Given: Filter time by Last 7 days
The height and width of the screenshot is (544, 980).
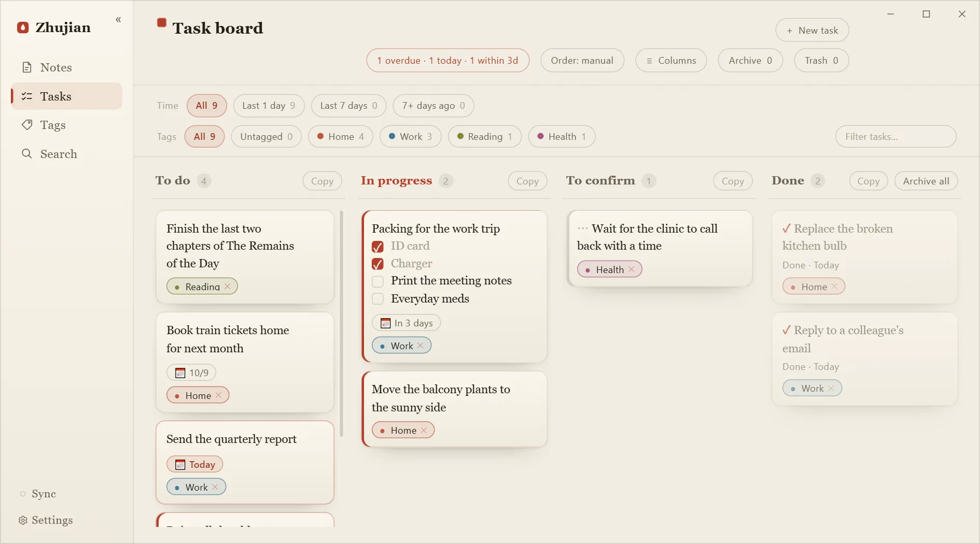Looking at the screenshot, I should click(348, 106).
